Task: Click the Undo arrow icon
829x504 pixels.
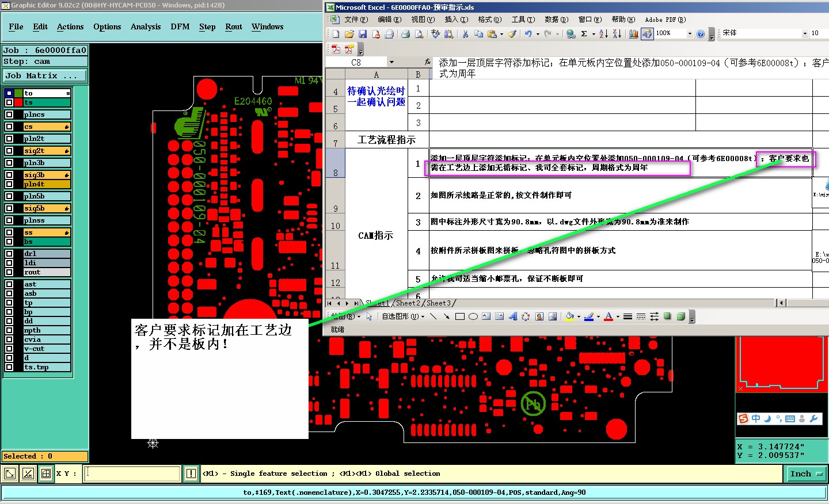Action: point(528,34)
